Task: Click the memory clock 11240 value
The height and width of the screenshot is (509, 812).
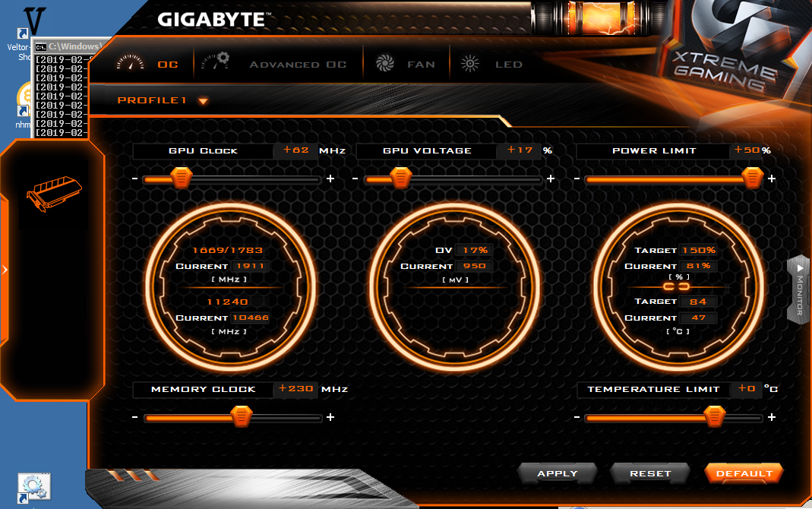Action: (x=228, y=302)
